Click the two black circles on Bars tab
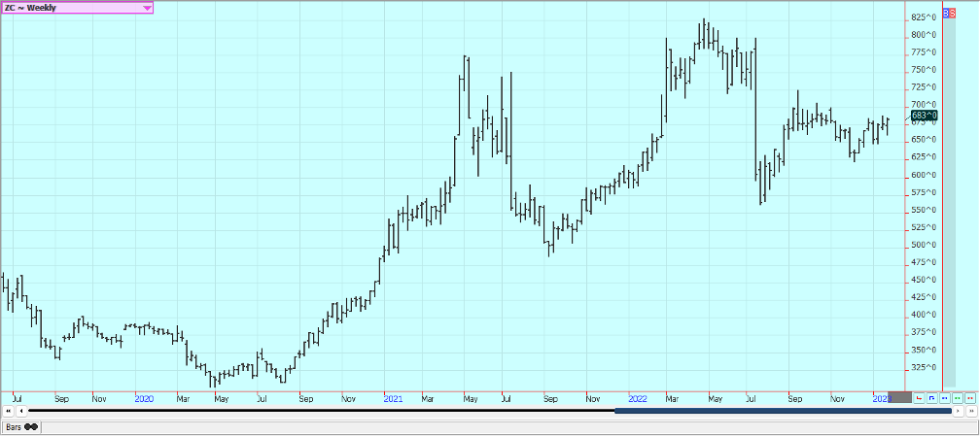Screen dimensions: 980x437 click(x=31, y=427)
